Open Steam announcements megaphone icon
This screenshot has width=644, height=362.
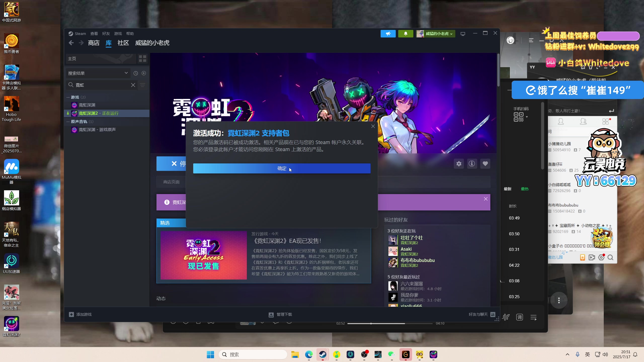388,34
